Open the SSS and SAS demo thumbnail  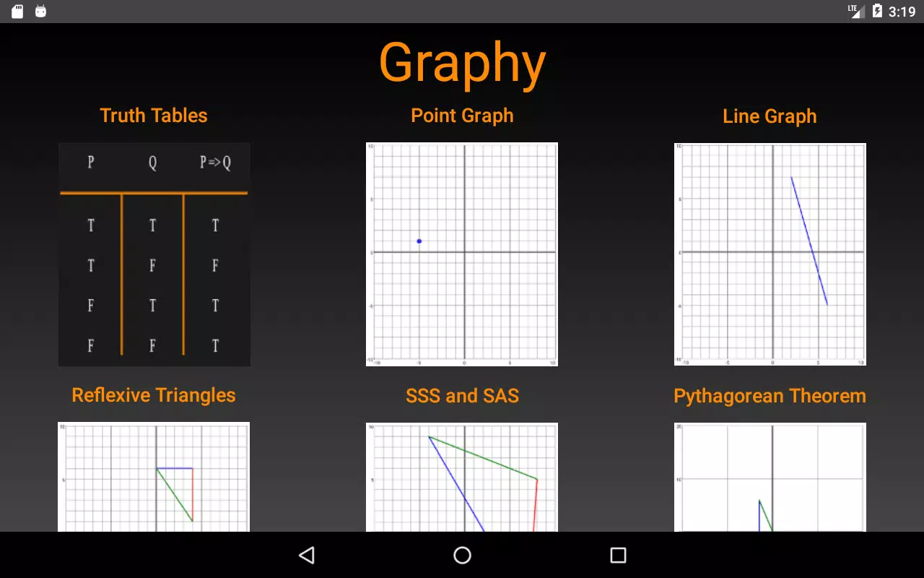[462, 477]
